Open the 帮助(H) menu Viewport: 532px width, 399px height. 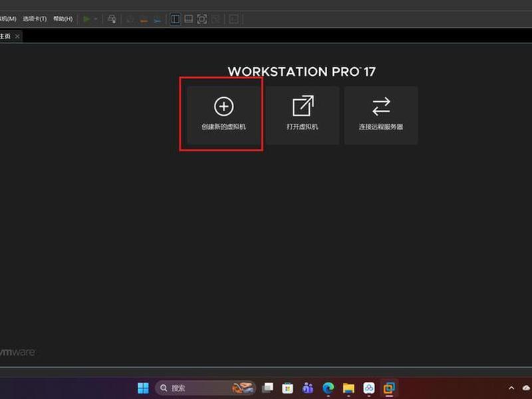[63, 19]
